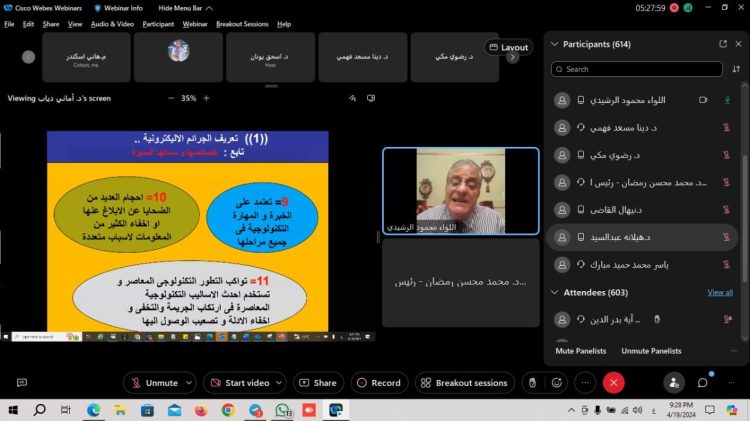Sort the participants list
750x421 pixels.
[736, 69]
